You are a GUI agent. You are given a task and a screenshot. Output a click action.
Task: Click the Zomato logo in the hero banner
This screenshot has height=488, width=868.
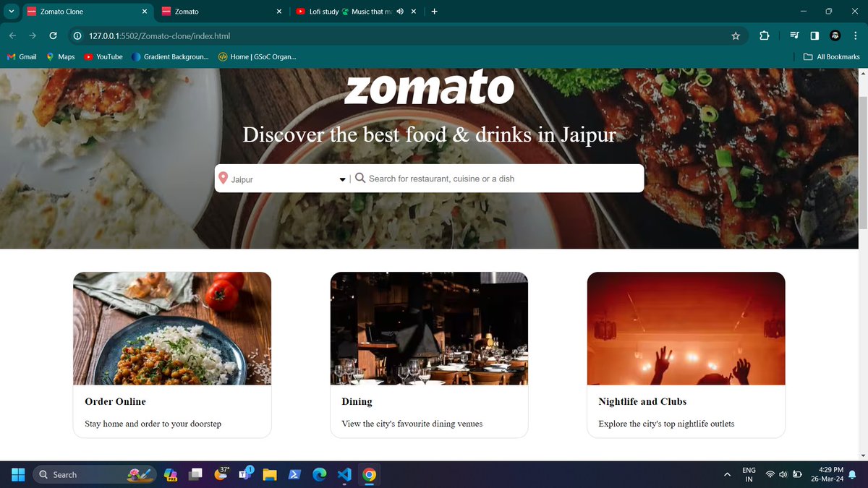[430, 89]
